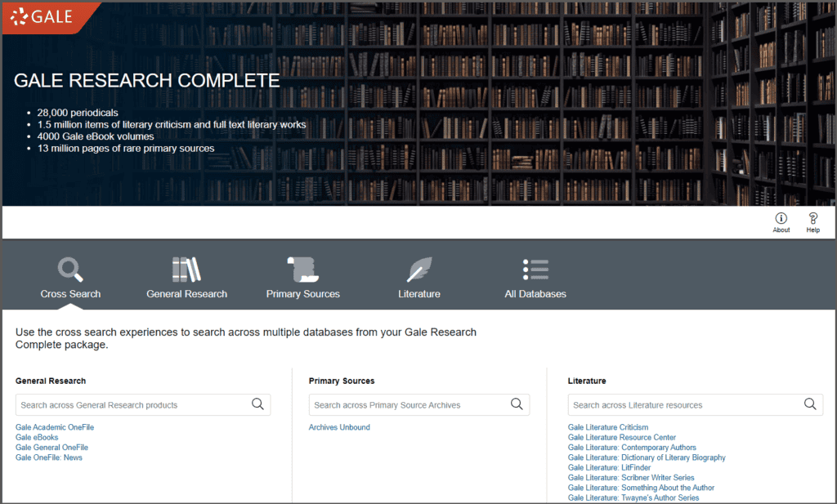Open the Gale eBooks link
Screen dimensions: 837x504
37,438
